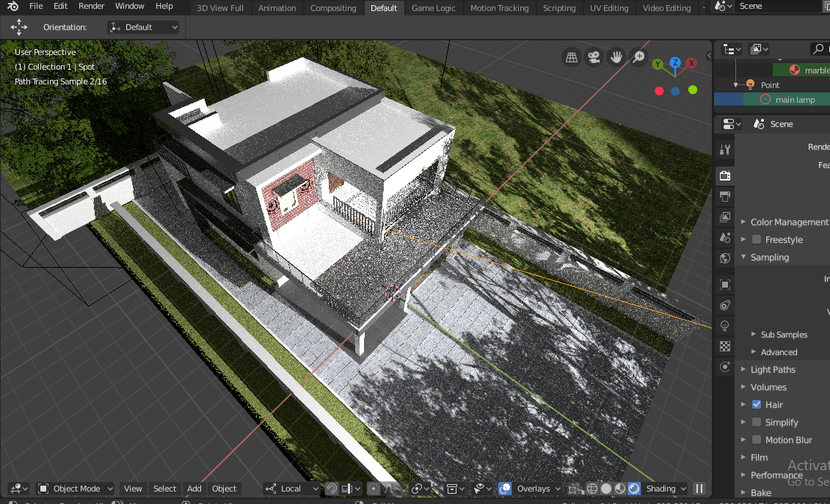Open the Render menu
The height and width of the screenshot is (504, 830).
91,6
